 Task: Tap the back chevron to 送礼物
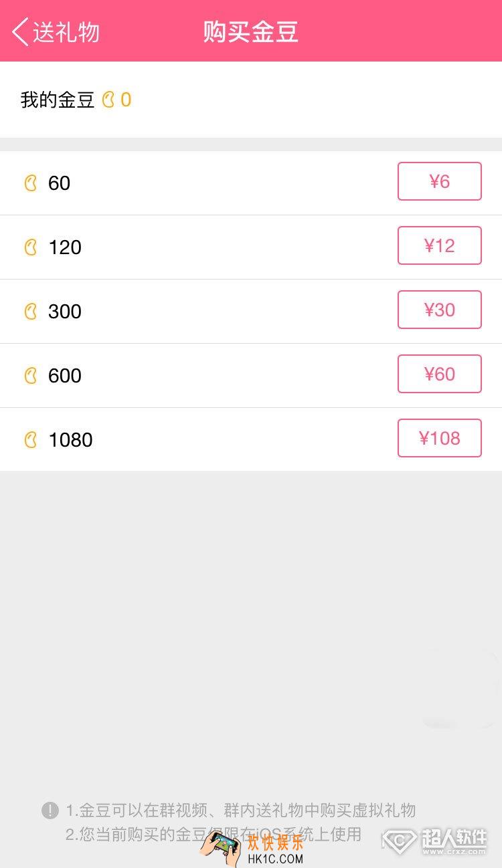(x=21, y=31)
